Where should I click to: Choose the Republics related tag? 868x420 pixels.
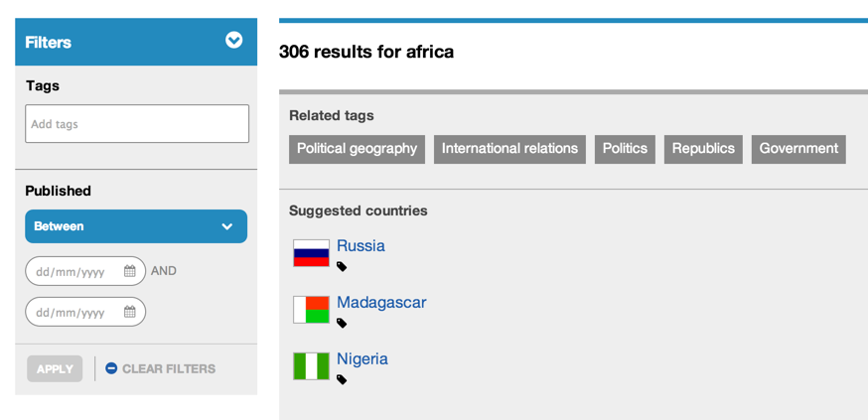(x=703, y=149)
